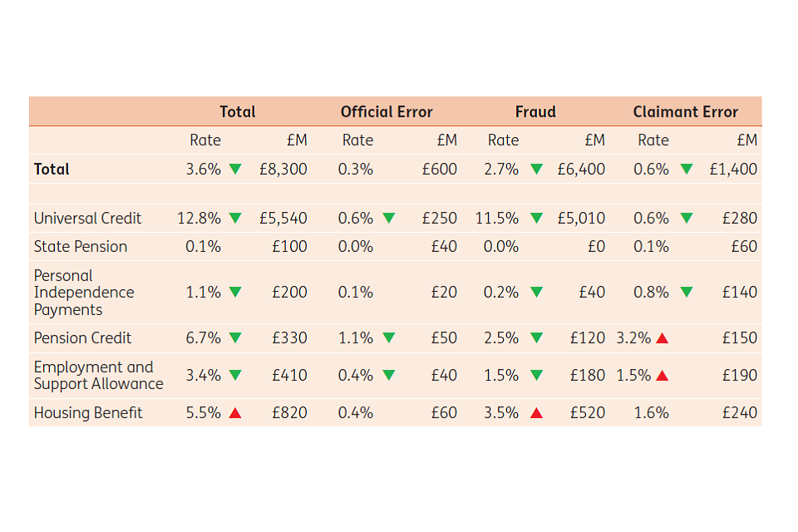Click the £5,010 Universal Credit fraud amount
The image size is (798, 532).
(581, 218)
